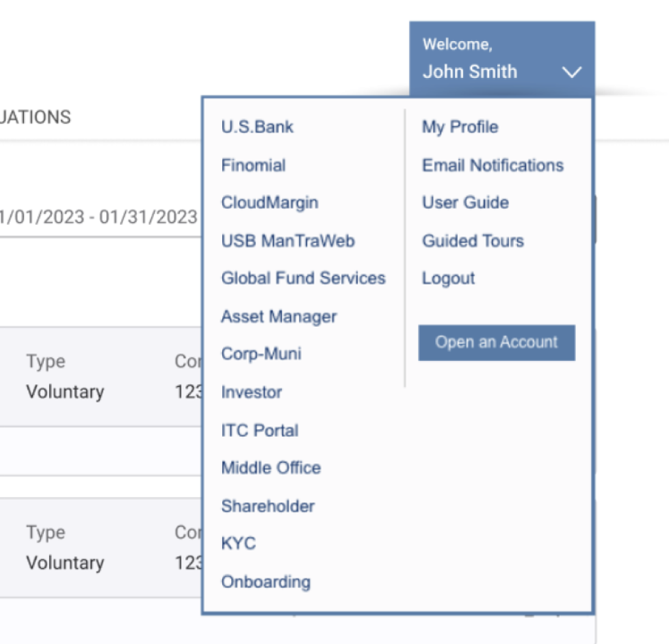The image size is (669, 644).
Task: Open My Profile
Action: [x=460, y=127]
